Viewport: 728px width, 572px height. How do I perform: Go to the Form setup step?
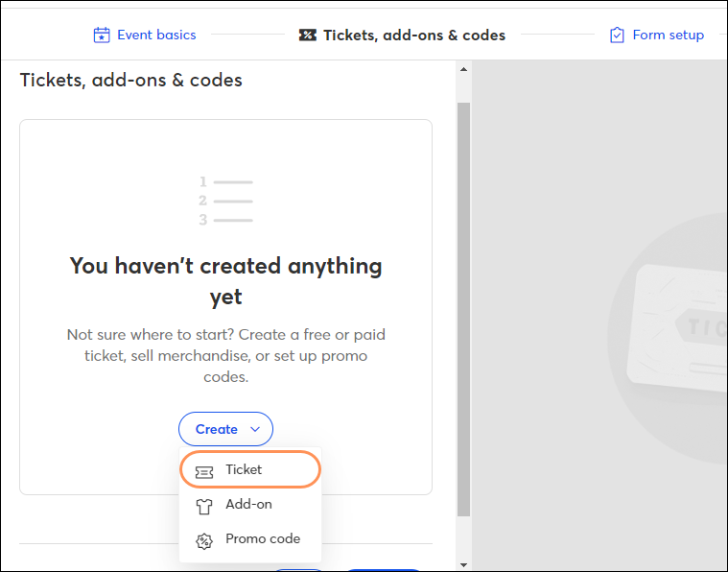click(x=656, y=35)
